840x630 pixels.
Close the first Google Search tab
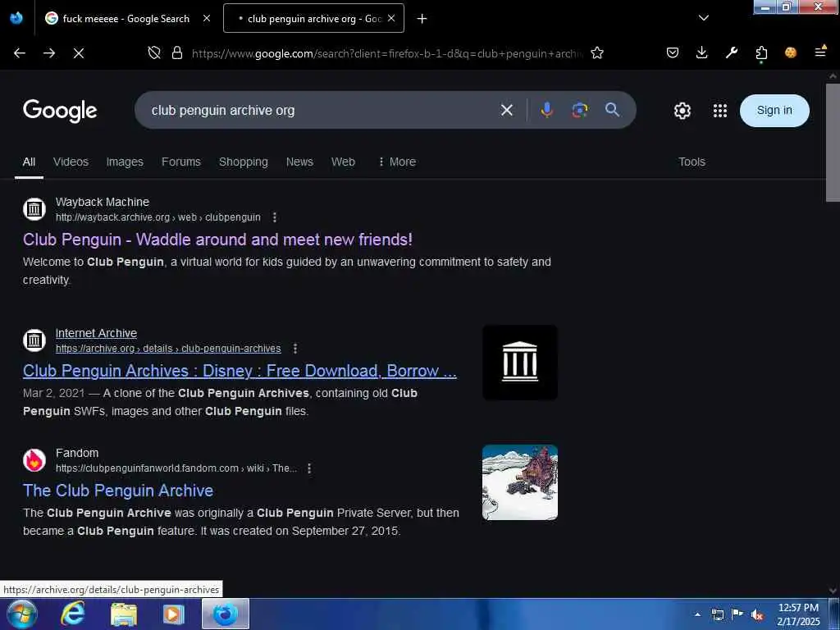(x=206, y=18)
